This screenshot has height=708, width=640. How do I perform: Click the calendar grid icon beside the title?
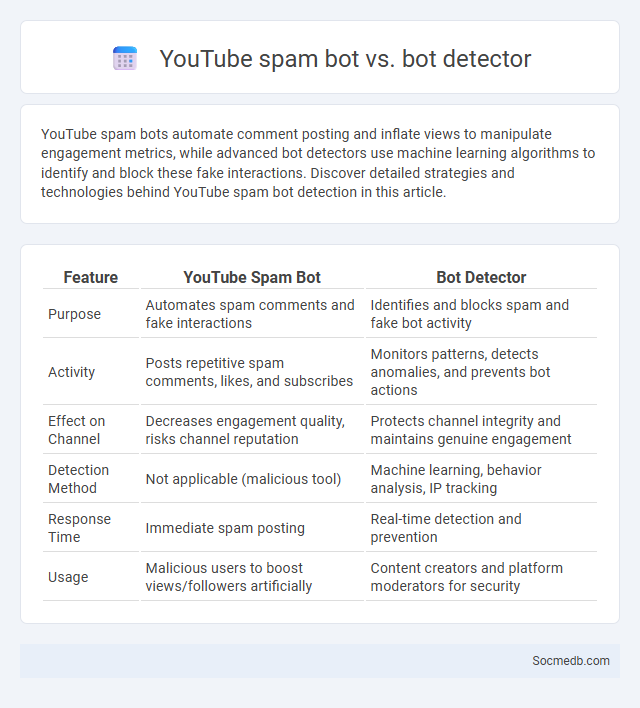125,58
